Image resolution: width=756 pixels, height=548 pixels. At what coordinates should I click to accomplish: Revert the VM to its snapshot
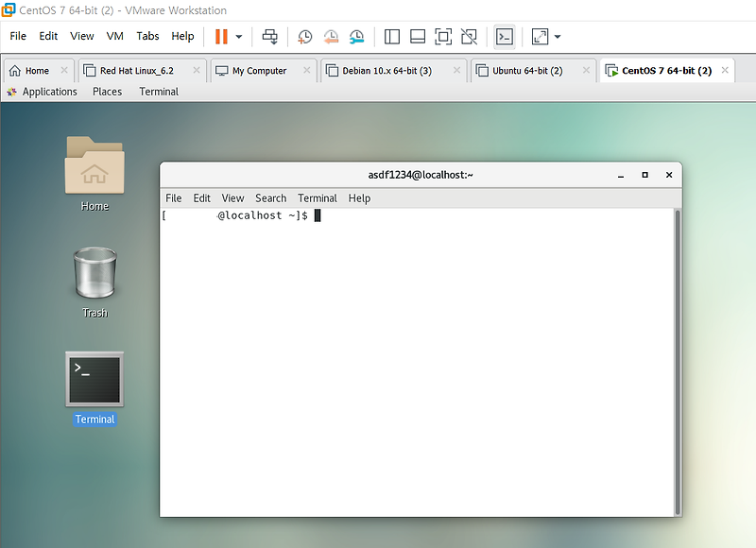pos(331,36)
